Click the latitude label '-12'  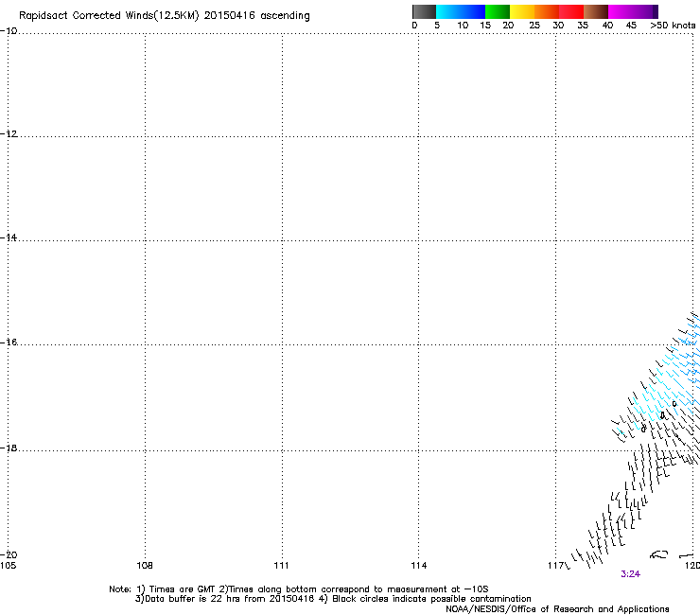tap(9, 134)
